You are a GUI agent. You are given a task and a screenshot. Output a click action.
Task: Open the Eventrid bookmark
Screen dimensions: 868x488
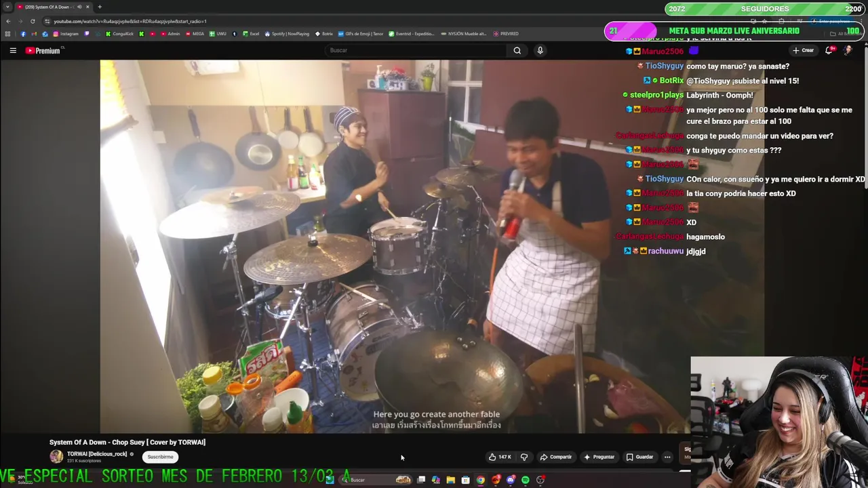(x=411, y=34)
